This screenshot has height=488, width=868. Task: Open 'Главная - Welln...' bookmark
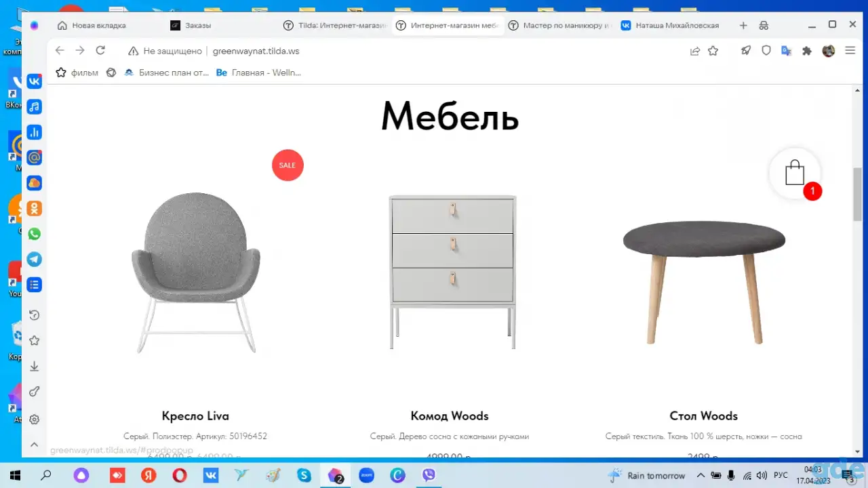(x=258, y=73)
